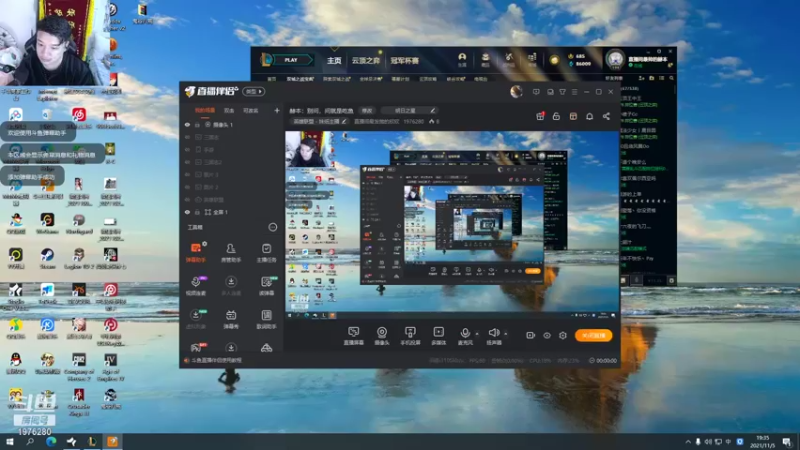Click the unlock padlock icon in stream header
800x450 pixels.
point(556,116)
